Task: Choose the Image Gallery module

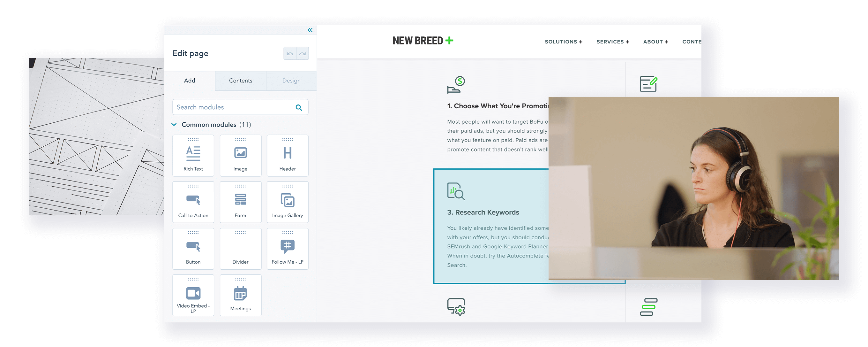Action: (x=288, y=202)
